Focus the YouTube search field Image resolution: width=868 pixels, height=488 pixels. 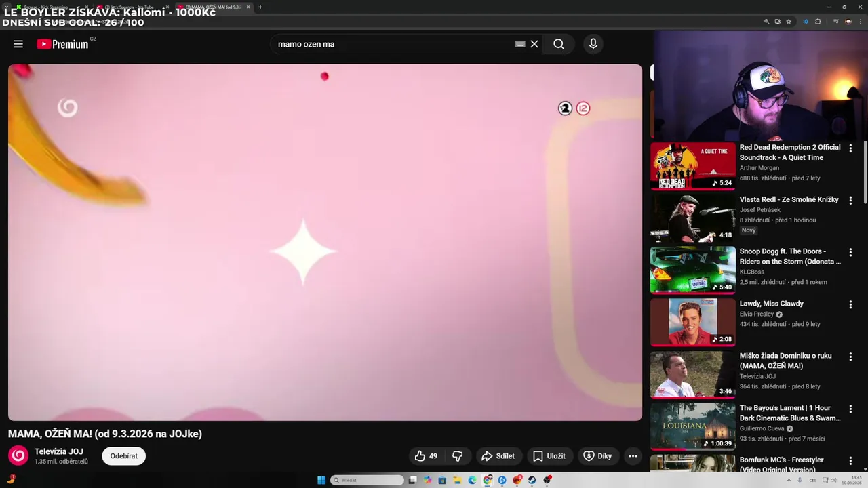click(393, 44)
